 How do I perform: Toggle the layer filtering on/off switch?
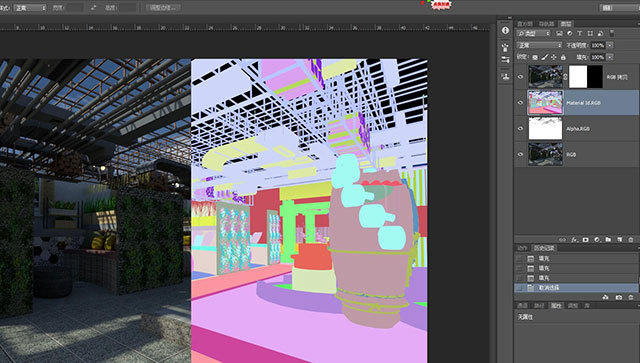[x=611, y=33]
